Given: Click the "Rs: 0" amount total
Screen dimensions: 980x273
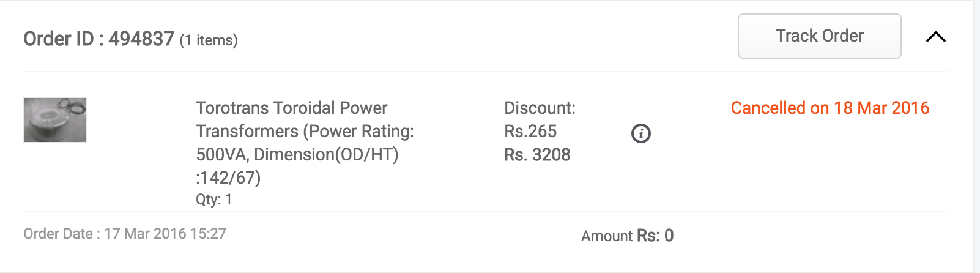Looking at the screenshot, I should [x=655, y=236].
